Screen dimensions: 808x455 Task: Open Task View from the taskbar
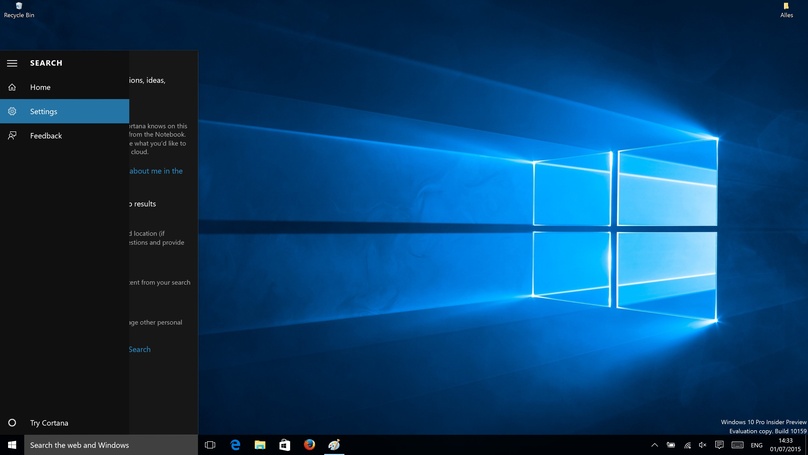pyautogui.click(x=210, y=445)
